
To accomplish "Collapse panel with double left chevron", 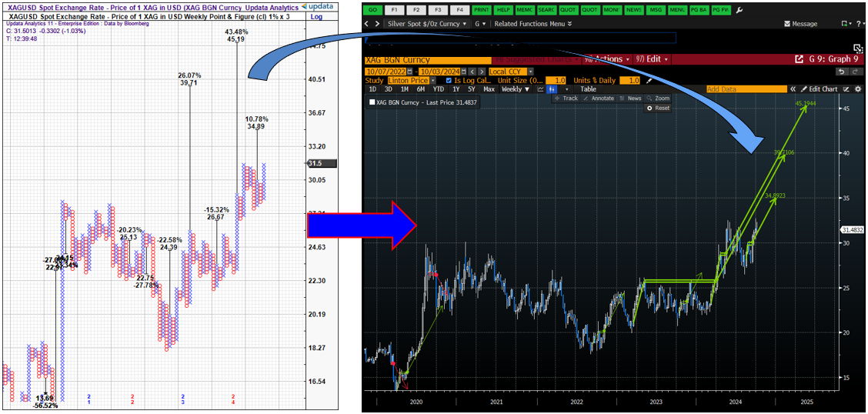I will (793, 89).
